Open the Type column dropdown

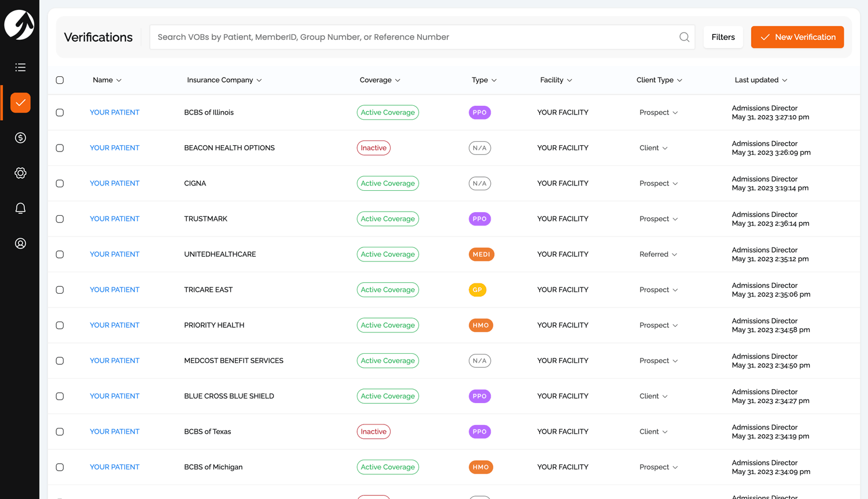(x=484, y=80)
